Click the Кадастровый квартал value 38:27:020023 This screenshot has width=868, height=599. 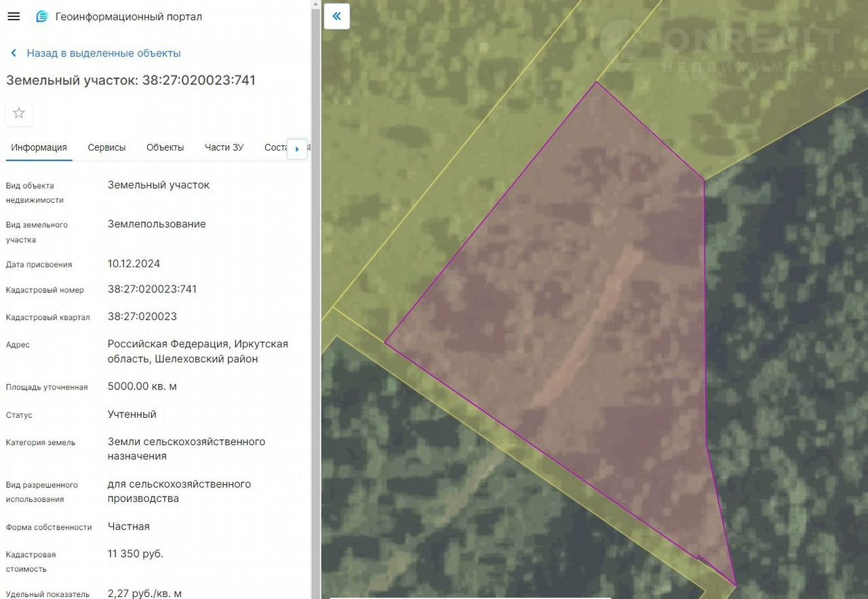(142, 316)
